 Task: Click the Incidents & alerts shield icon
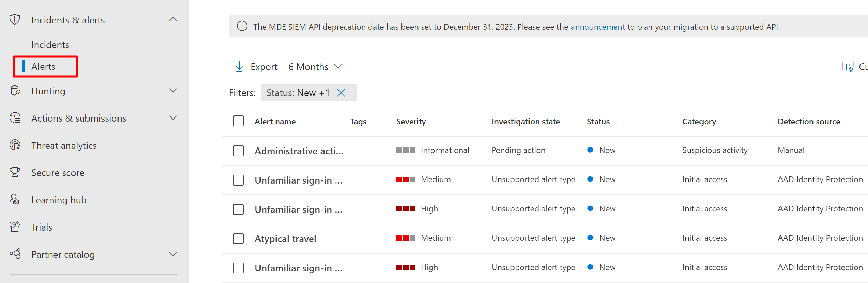[15, 19]
